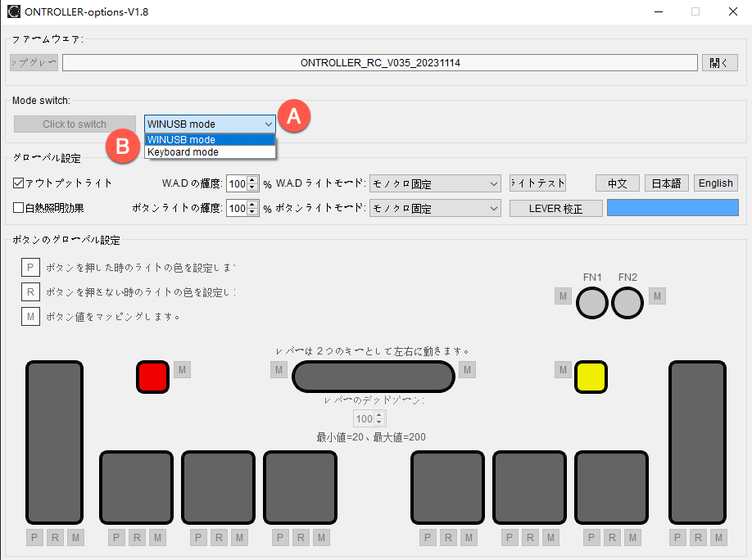Toggle the アウトプットライト checkbox
Screen dimensions: 752x560
[18, 183]
